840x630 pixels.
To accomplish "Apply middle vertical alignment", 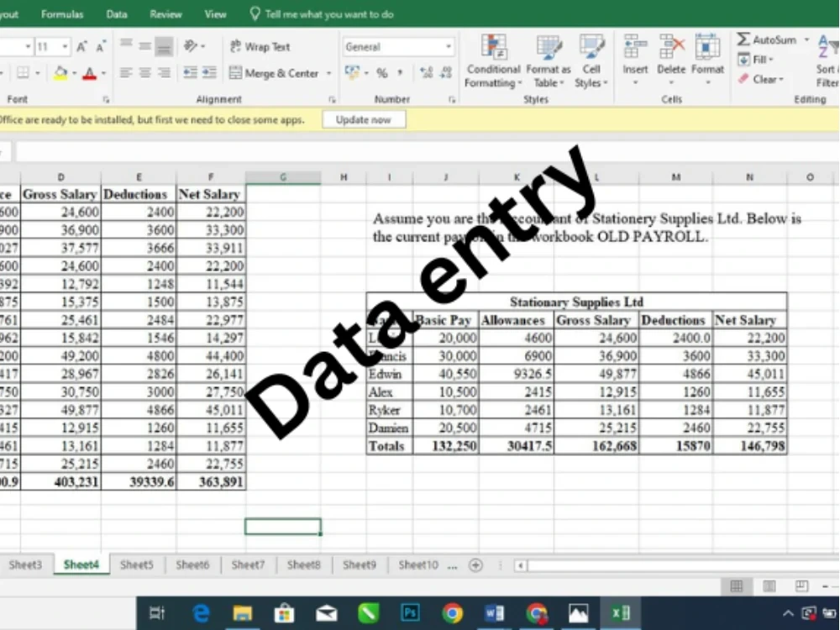I will pyautogui.click(x=144, y=46).
